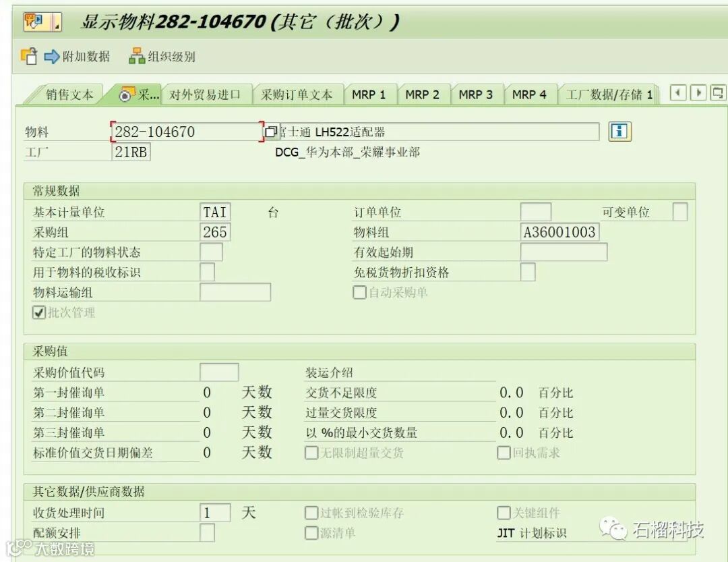Click the unit text 台
This screenshot has height=562, width=728.
tap(273, 213)
